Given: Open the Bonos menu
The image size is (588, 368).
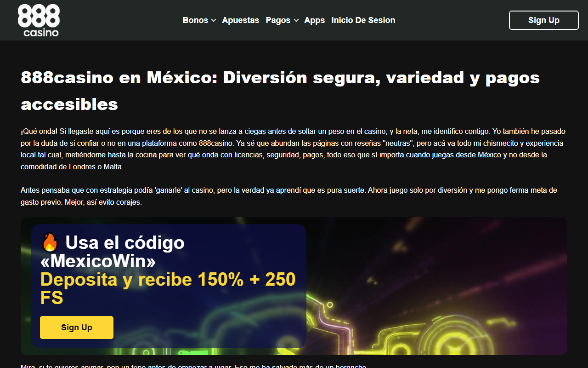Looking at the screenshot, I should click(195, 20).
